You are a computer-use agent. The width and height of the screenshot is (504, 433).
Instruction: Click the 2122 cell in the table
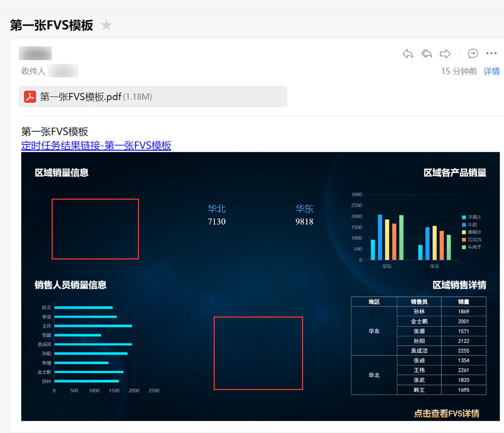coord(464,341)
